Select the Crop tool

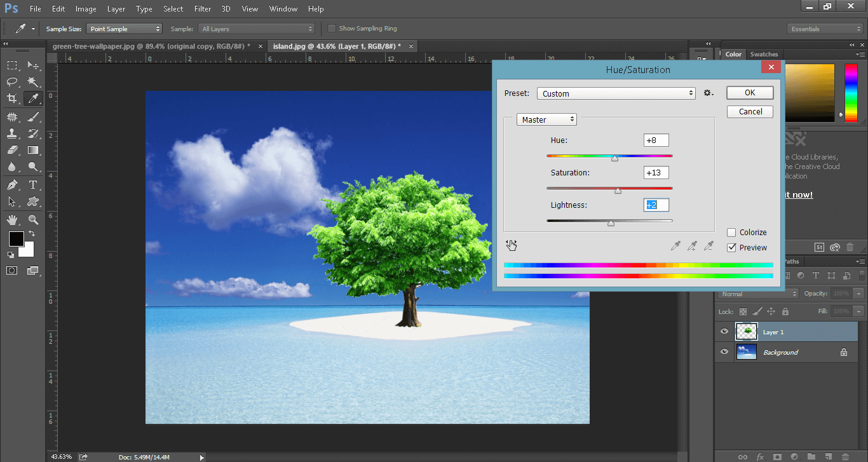click(12, 99)
